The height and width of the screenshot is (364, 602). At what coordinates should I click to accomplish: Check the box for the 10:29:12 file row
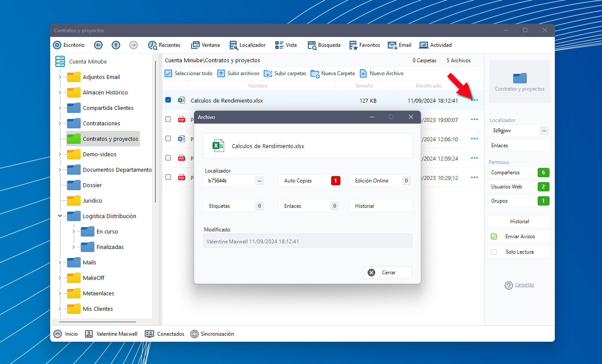click(168, 177)
